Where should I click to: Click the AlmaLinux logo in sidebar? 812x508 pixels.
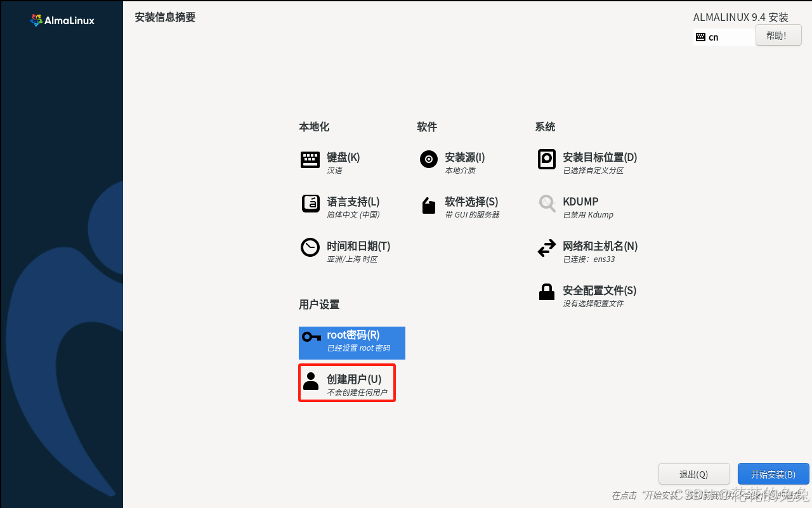(62, 20)
